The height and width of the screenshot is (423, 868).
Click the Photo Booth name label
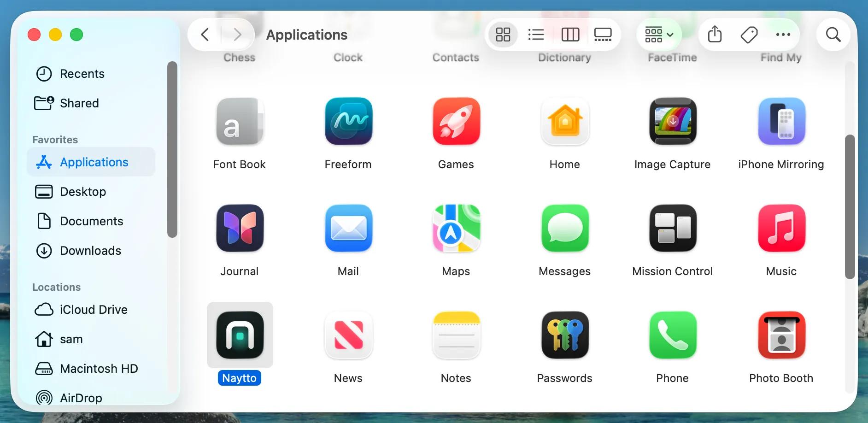click(781, 378)
